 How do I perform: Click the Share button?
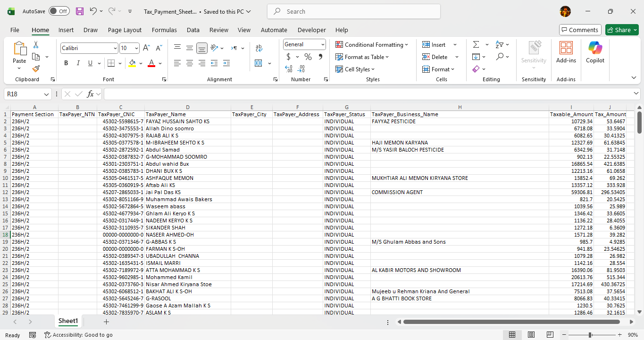(622, 30)
